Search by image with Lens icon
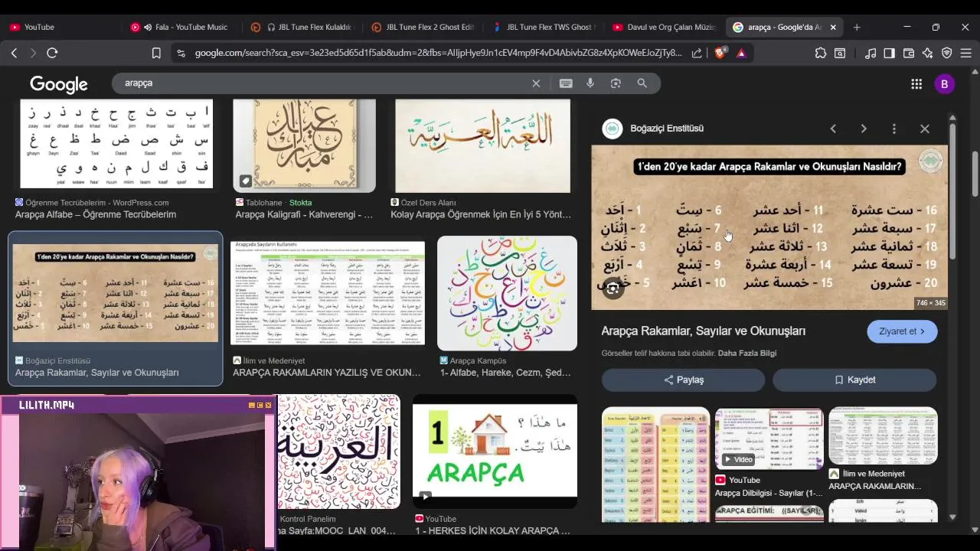 point(616,83)
